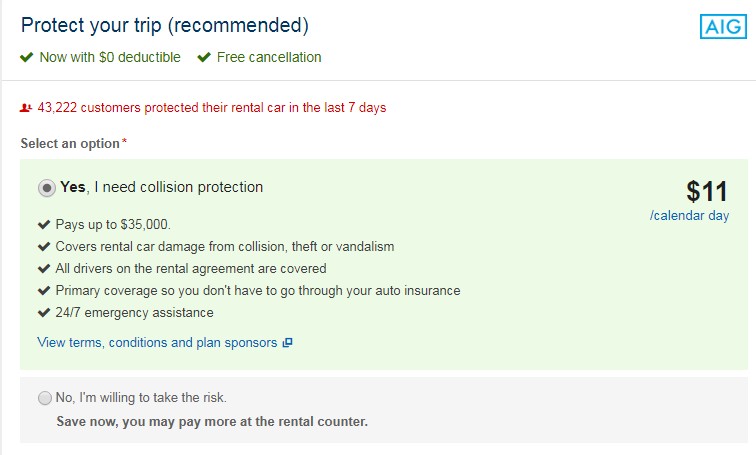Click the checkmark beside Pays up to $35,000
Viewport: 756px width, 455px height.
click(x=44, y=225)
